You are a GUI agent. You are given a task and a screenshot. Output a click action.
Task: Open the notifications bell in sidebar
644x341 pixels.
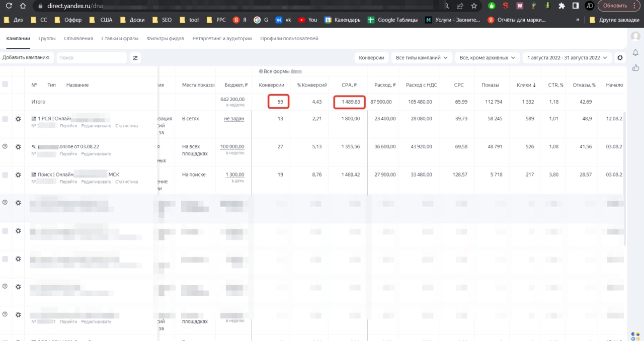point(635,52)
